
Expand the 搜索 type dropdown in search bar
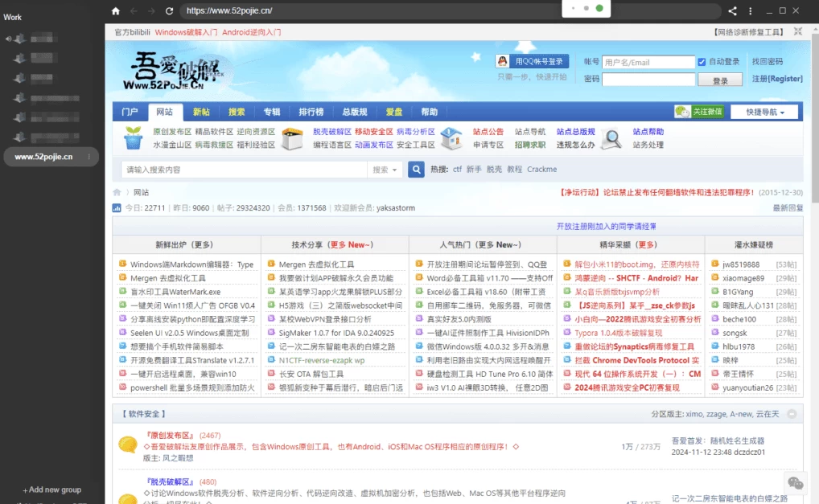pos(385,170)
